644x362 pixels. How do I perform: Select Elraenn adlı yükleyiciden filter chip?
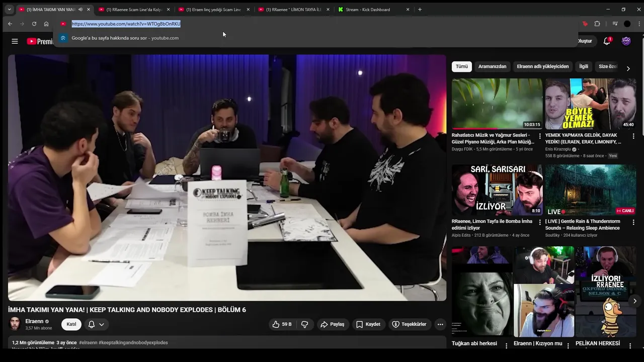(543, 66)
